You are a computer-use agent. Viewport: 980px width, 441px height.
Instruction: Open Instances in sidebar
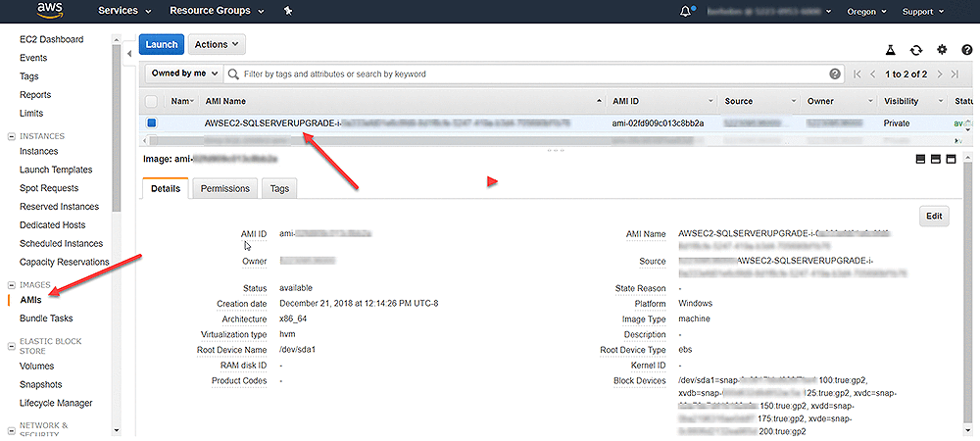click(x=39, y=151)
